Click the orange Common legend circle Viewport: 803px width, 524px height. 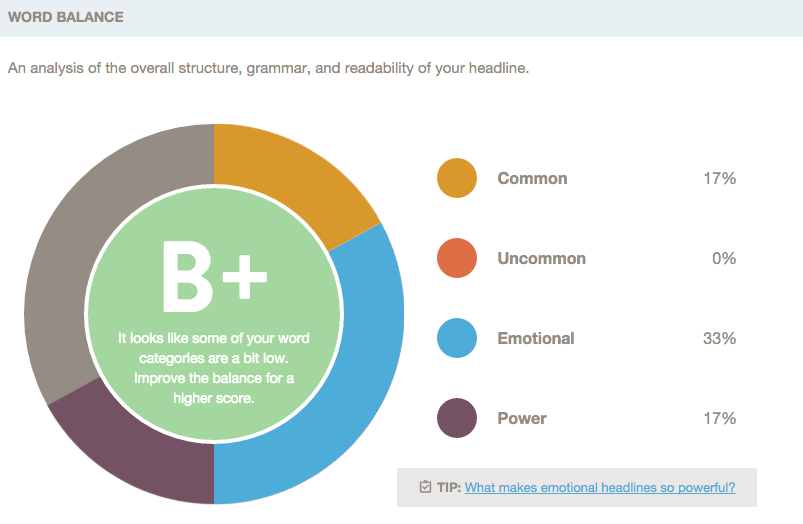click(457, 178)
